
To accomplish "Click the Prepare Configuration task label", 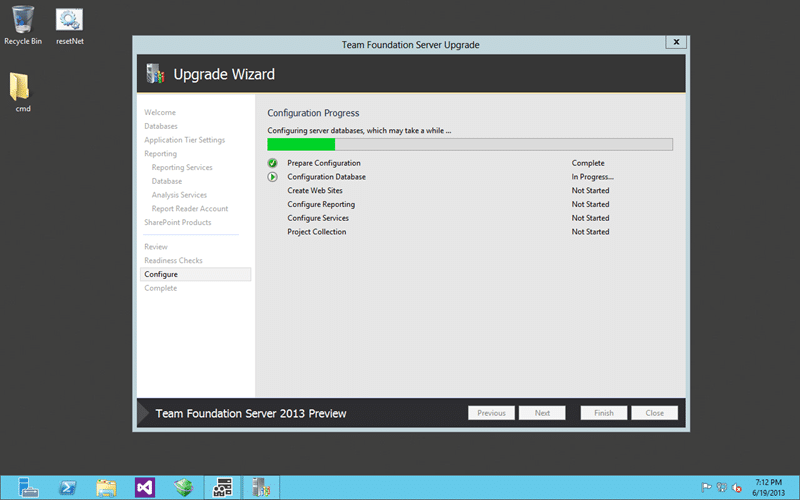I will point(323,163).
